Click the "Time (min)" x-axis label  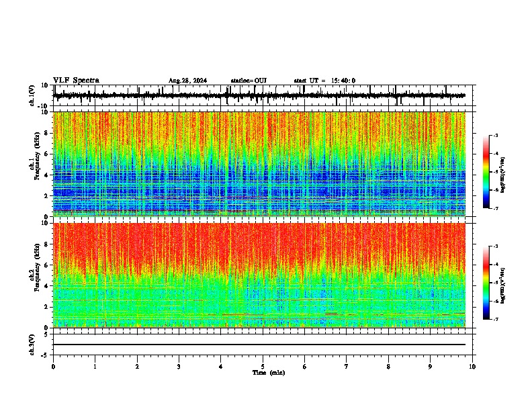click(269, 373)
